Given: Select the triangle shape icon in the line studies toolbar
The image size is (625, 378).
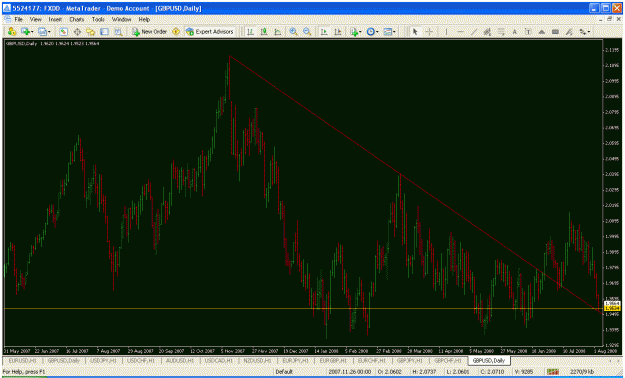Looking at the screenshot, I should (542, 32).
